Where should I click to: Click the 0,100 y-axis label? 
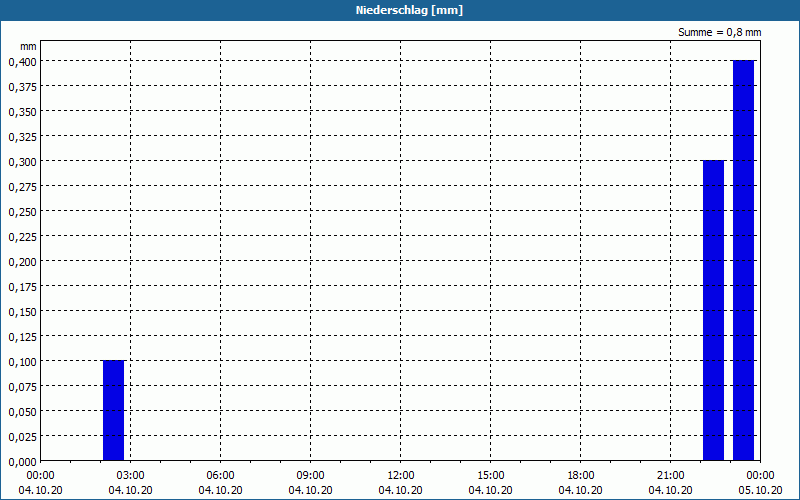pyautogui.click(x=22, y=362)
